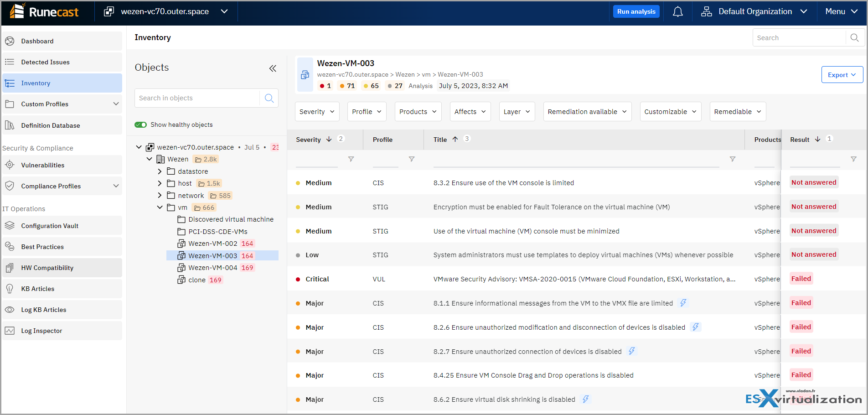
Task: Expand Compliance Profiles sidebar section
Action: 116,186
